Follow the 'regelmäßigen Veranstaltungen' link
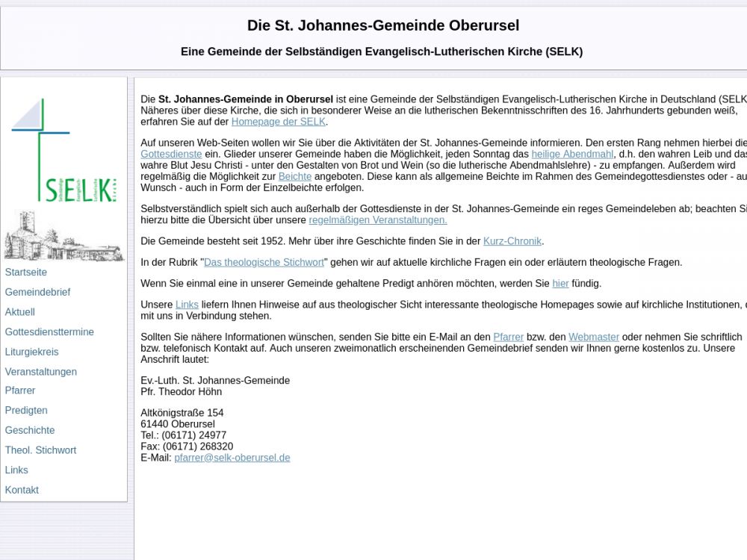 [x=377, y=220]
